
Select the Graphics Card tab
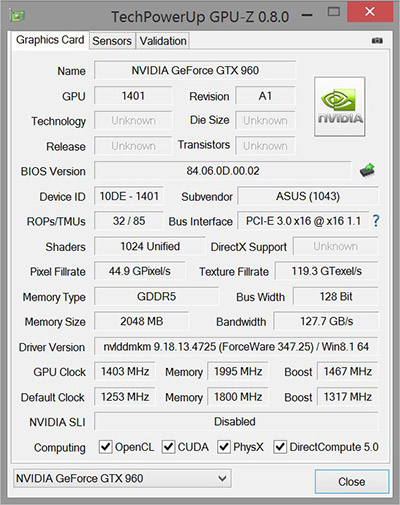tap(50, 40)
